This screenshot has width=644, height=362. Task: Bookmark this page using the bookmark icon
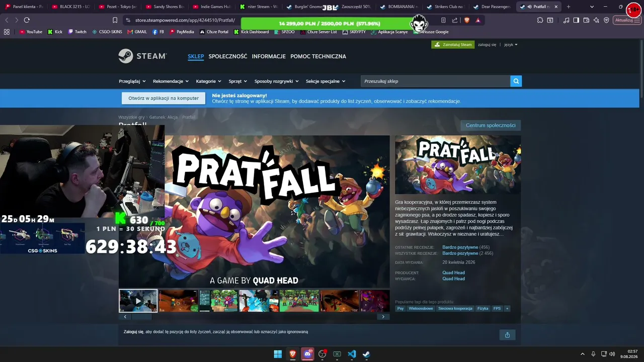click(x=115, y=20)
